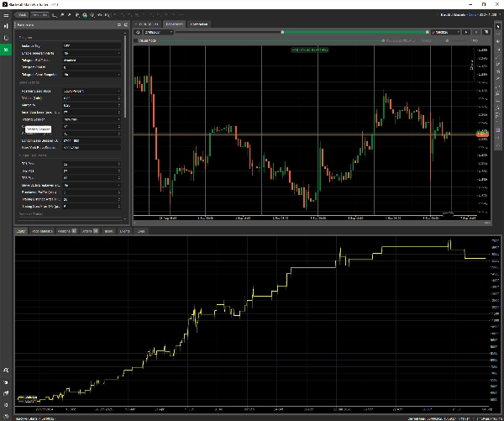Click the backtest period end slider handle
Viewport: 504px width, 421px height.
[428, 32]
